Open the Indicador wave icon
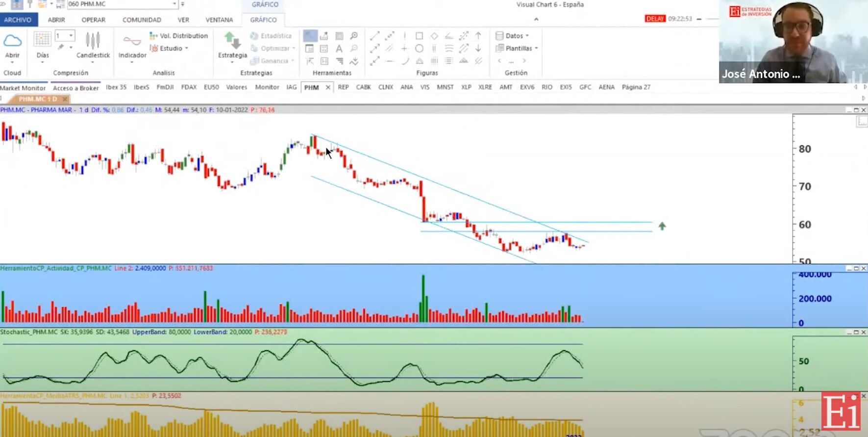 click(x=132, y=40)
